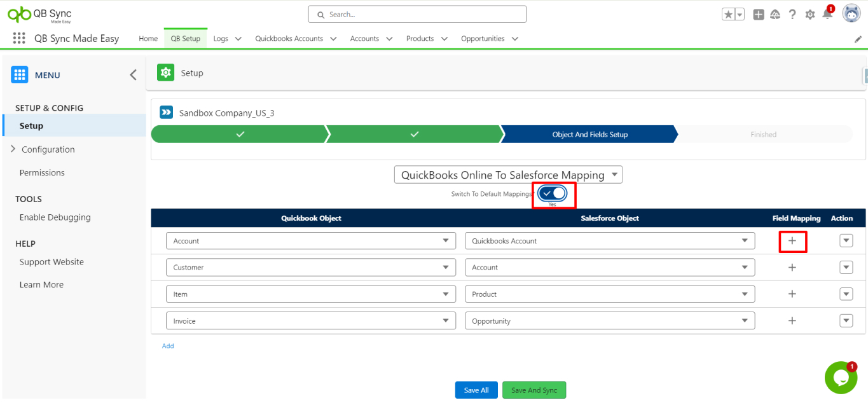
Task: Open Action menu for the Item row
Action: point(846,294)
